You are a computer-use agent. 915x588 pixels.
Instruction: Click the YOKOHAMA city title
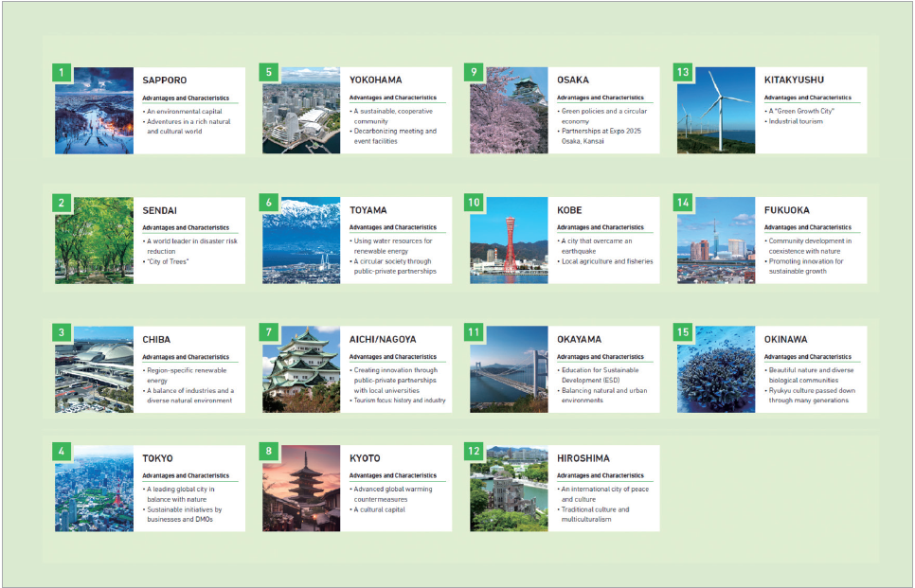375,80
